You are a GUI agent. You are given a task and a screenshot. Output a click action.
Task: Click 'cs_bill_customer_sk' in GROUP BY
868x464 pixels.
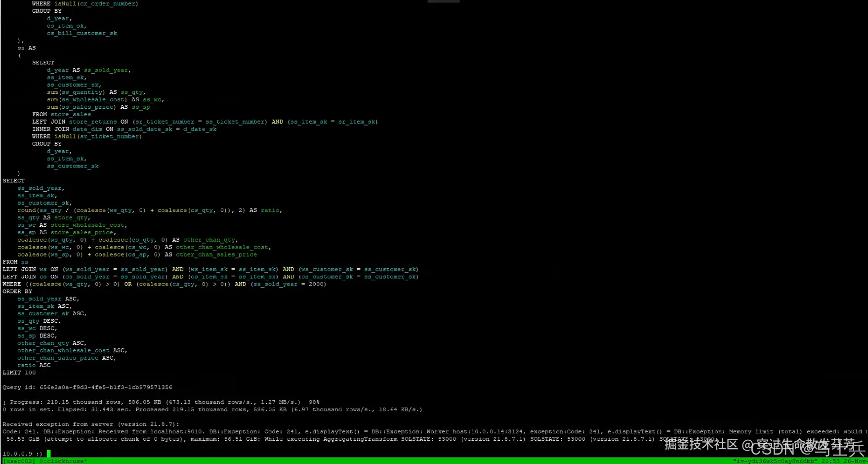[x=82, y=33]
